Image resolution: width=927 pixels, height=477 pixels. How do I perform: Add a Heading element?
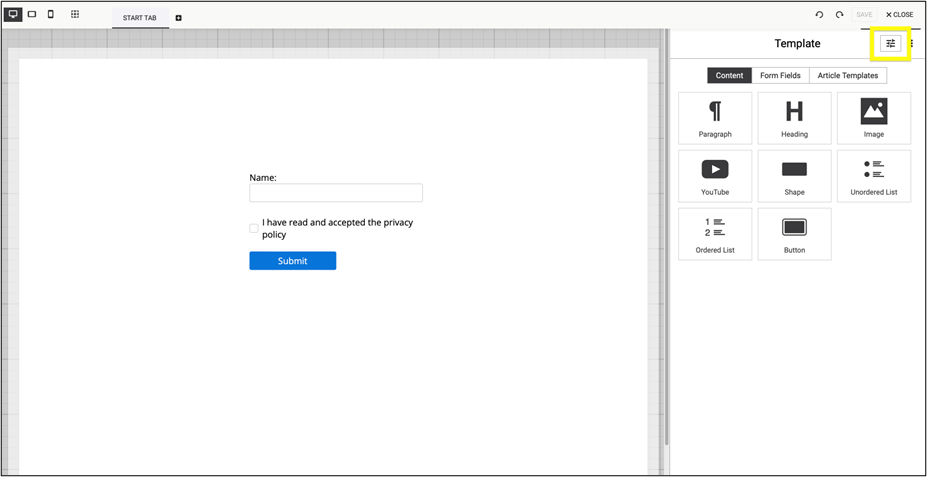coord(794,118)
